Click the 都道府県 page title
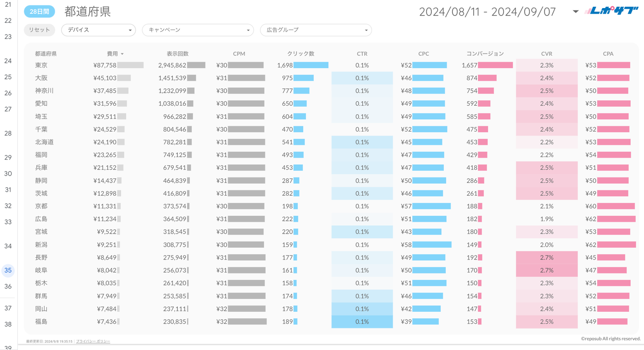This screenshot has height=350, width=644. pos(87,12)
